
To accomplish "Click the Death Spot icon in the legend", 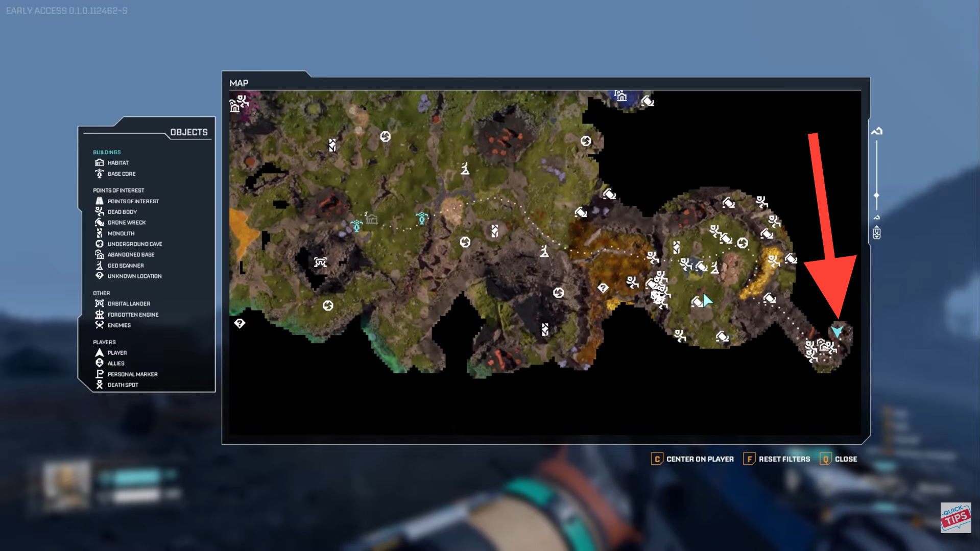I will pos(100,385).
